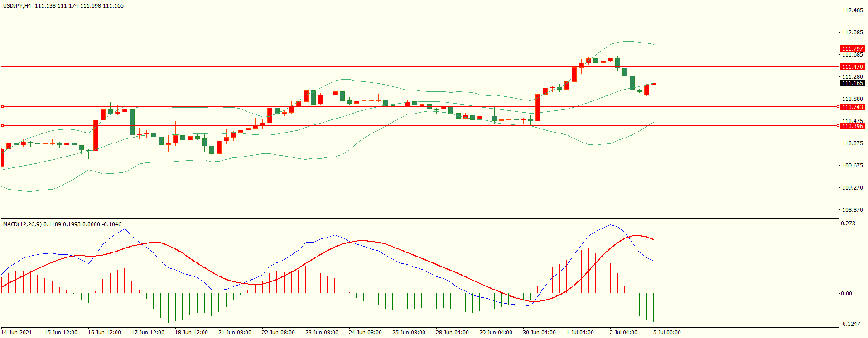The width and height of the screenshot is (868, 338).
Task: Click the USDJPY,H4 chart title text
Action: click(x=17, y=6)
